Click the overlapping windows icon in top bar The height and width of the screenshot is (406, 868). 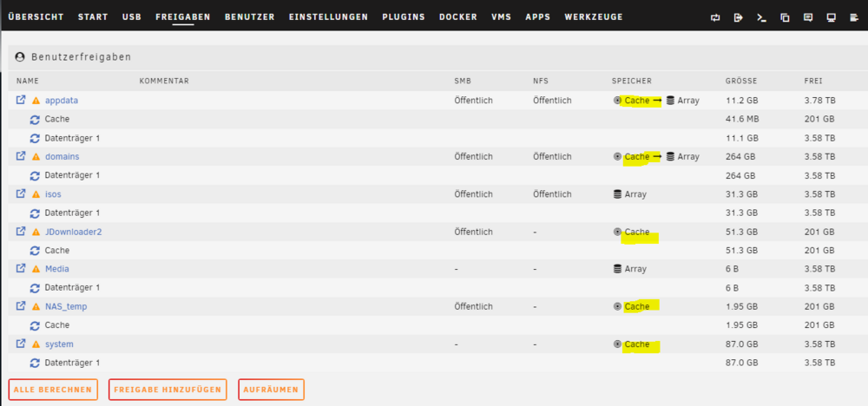(785, 17)
